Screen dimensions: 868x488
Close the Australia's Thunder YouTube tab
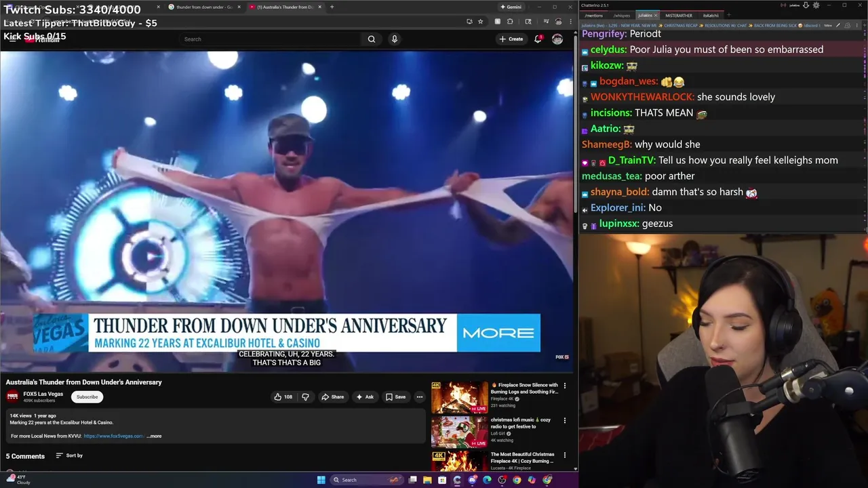point(320,7)
